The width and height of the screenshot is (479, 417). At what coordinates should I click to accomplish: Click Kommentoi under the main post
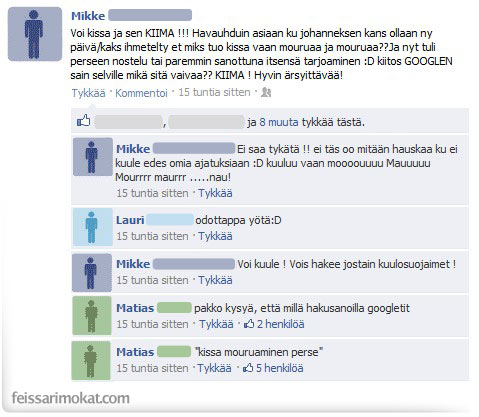[x=141, y=93]
